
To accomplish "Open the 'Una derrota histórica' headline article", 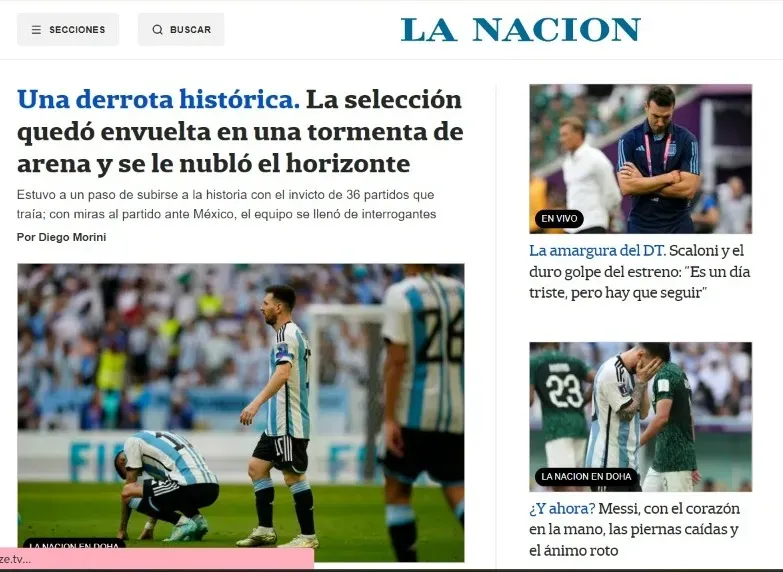I will click(x=240, y=131).
